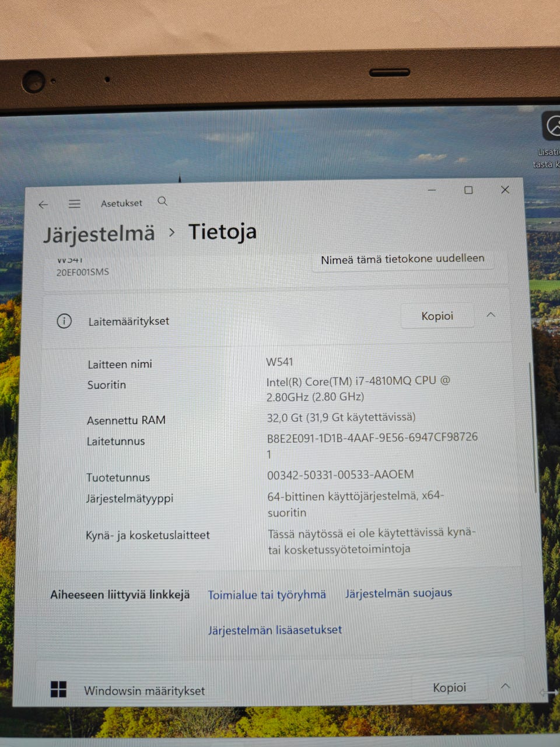Screen dimensions: 560x747
Task: Click the Asetukset window title
Action: (x=121, y=203)
